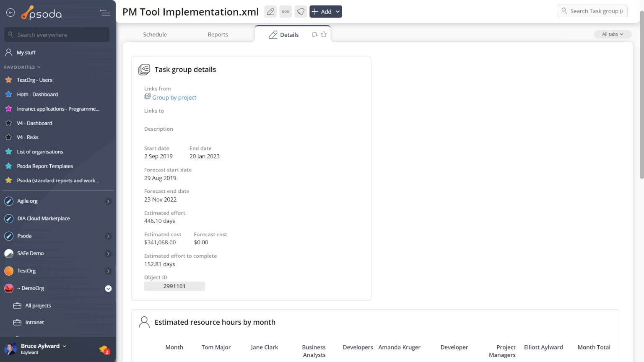Click the Estimated effort value 446.10 days
This screenshot has width=644, height=362.
[160, 221]
